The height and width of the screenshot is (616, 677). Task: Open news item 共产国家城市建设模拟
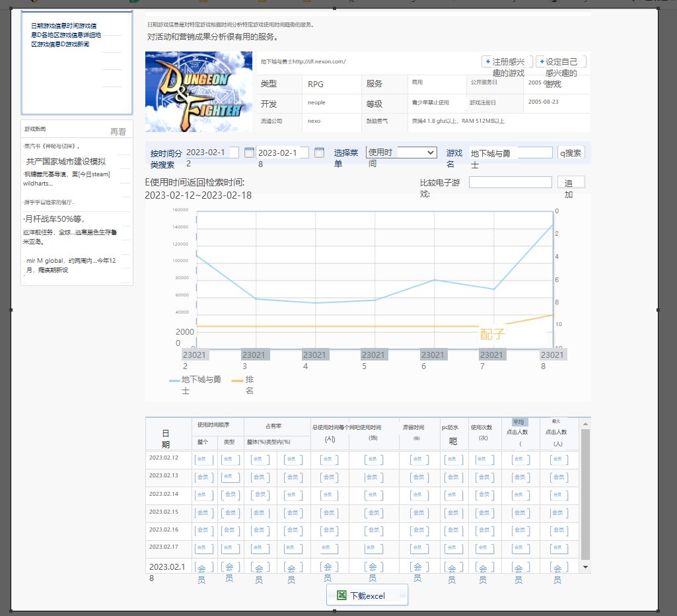[x=65, y=162]
